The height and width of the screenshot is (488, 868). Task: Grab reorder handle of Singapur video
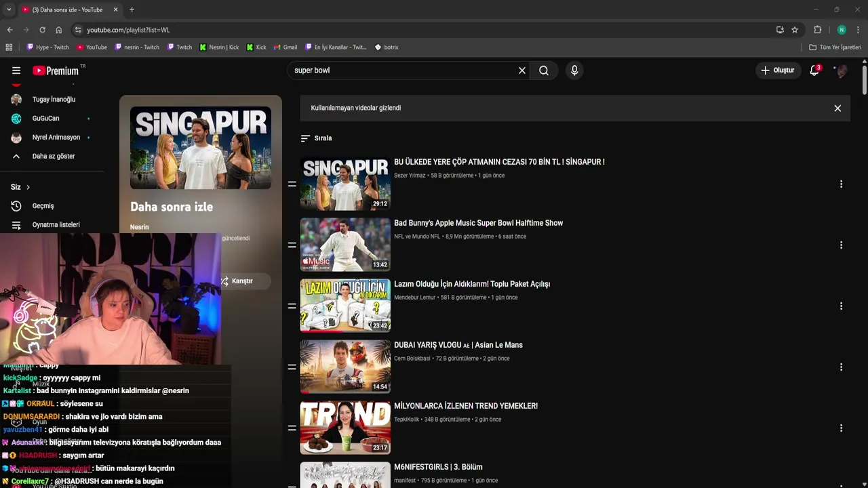point(292,184)
